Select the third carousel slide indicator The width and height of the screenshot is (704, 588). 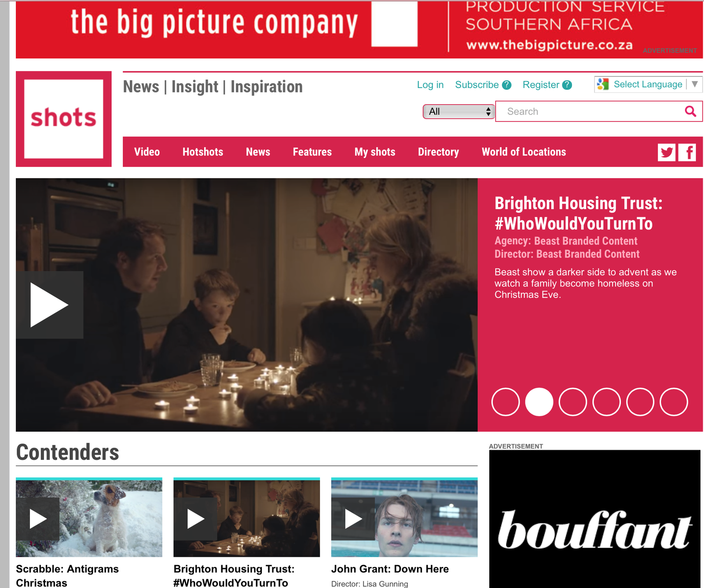click(x=573, y=402)
